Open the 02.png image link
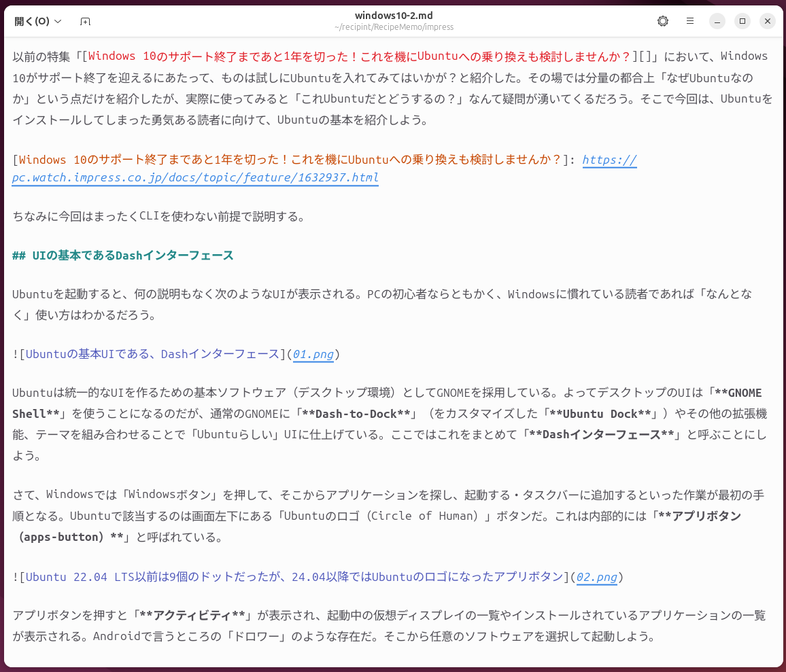The height and width of the screenshot is (672, 786). tap(596, 577)
